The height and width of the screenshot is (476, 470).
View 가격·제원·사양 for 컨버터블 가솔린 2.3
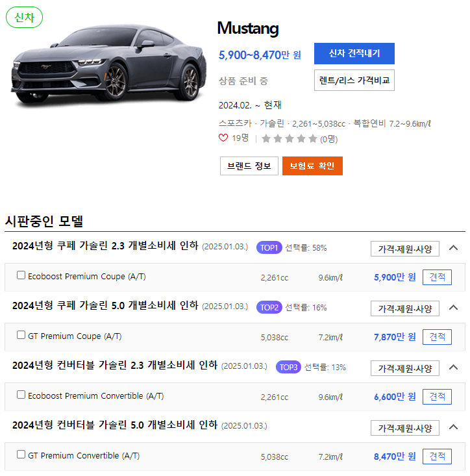click(405, 368)
